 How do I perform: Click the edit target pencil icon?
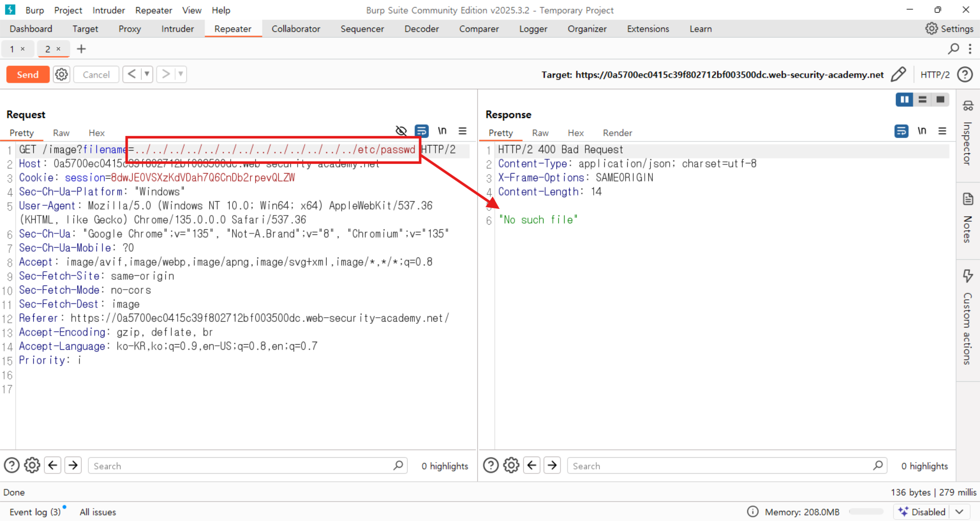898,75
